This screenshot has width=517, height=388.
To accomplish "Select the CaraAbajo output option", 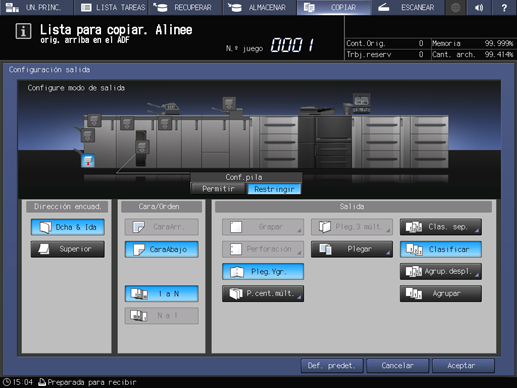I will coord(162,249).
